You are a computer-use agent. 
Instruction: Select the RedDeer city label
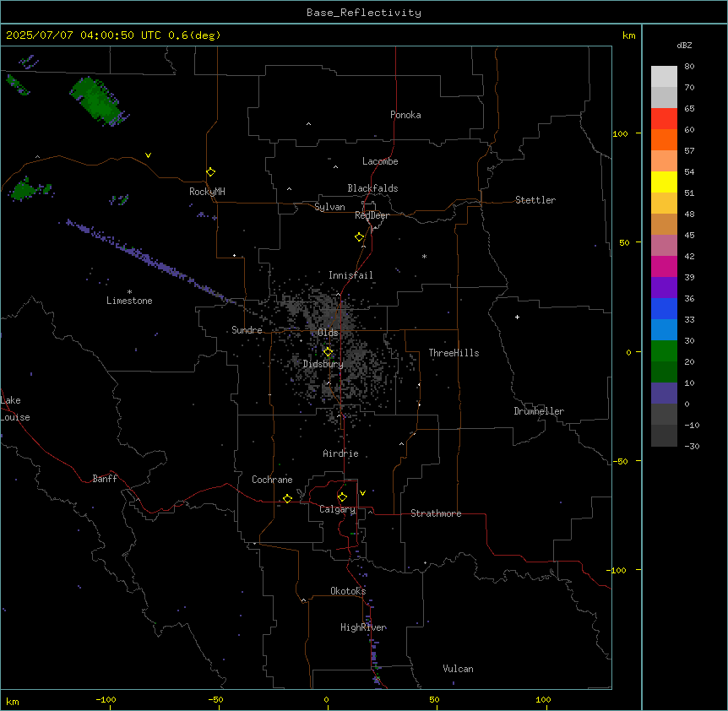[x=372, y=215]
